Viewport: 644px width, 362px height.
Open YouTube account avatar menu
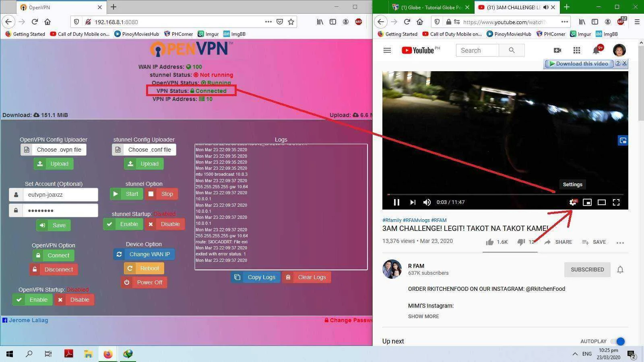point(619,50)
